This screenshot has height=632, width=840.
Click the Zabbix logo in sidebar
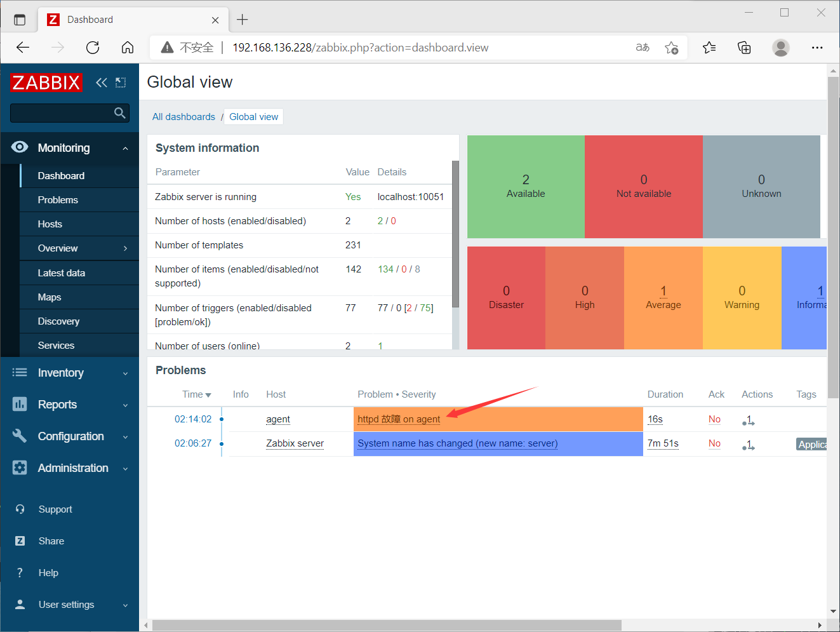pos(46,83)
